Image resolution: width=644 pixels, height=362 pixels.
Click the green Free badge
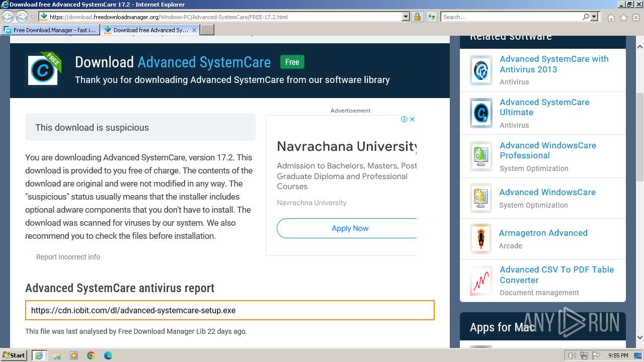(x=292, y=62)
